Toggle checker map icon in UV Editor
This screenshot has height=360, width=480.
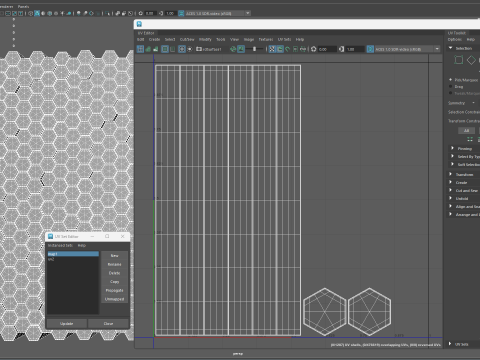tap(272, 49)
